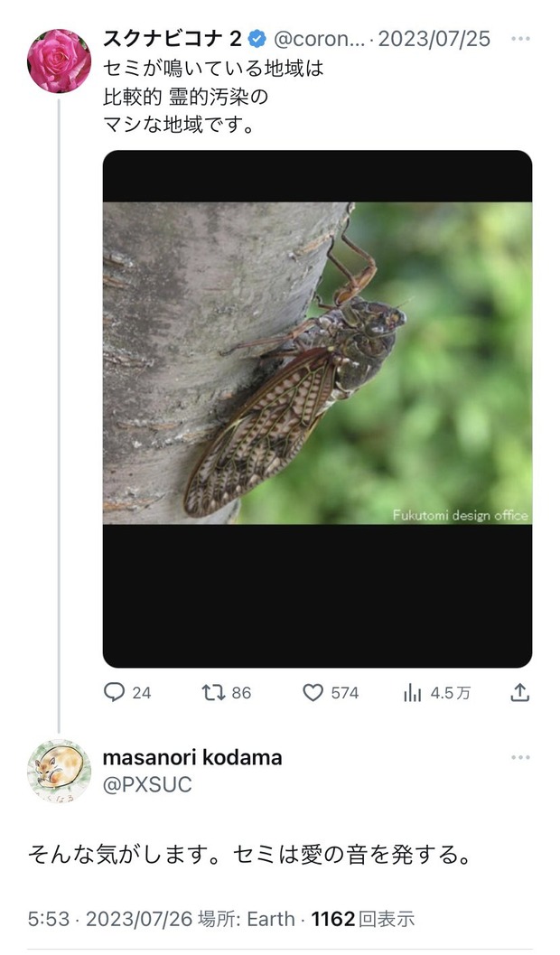Open the @PXSUC handle link

point(147,785)
